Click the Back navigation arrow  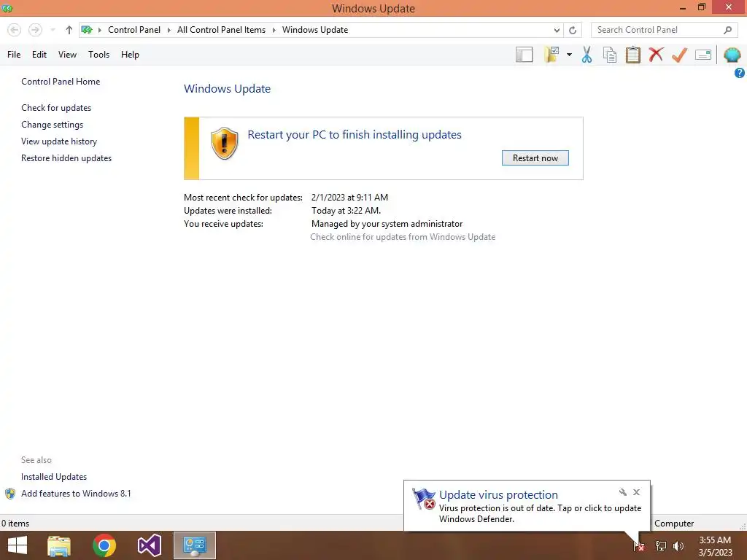point(15,30)
